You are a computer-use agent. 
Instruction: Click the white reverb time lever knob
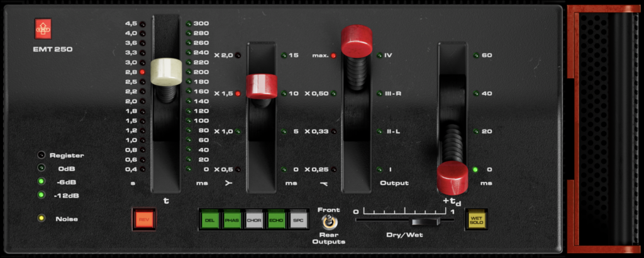click(x=166, y=72)
